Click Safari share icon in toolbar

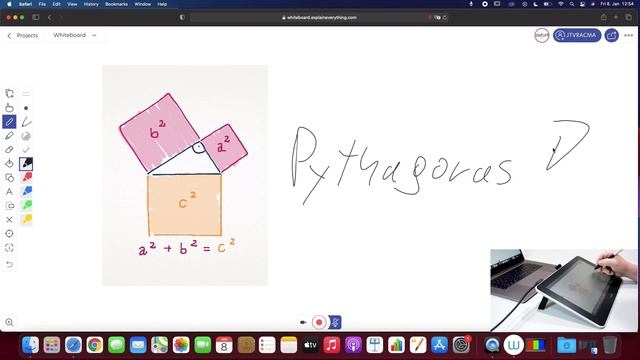point(604,18)
